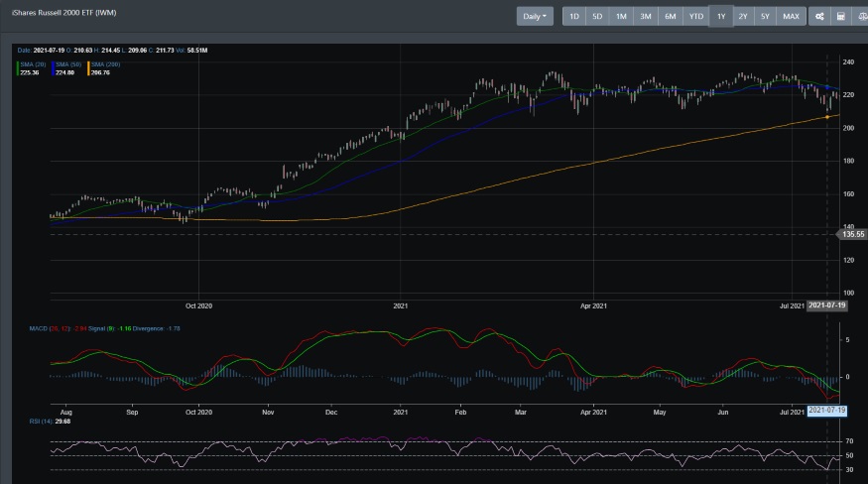This screenshot has width=868, height=484.
Task: Click the MACD indicator label
Action: pyautogui.click(x=50, y=329)
